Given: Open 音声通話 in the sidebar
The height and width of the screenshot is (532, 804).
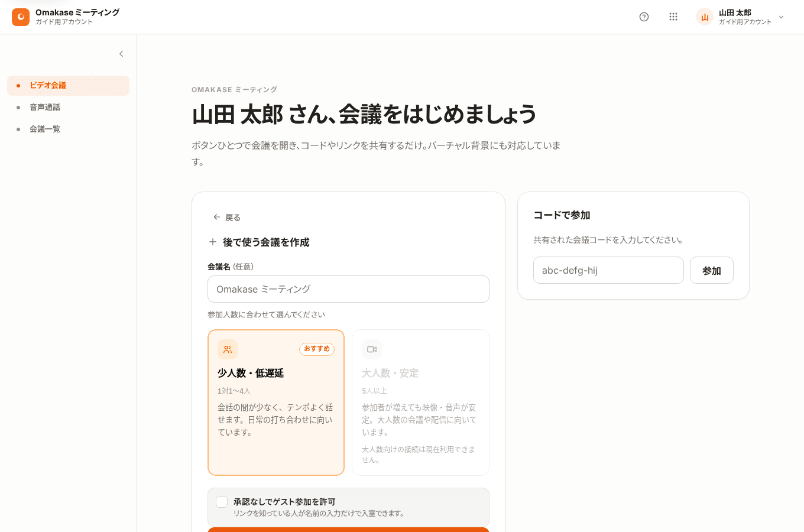Looking at the screenshot, I should pos(68,108).
